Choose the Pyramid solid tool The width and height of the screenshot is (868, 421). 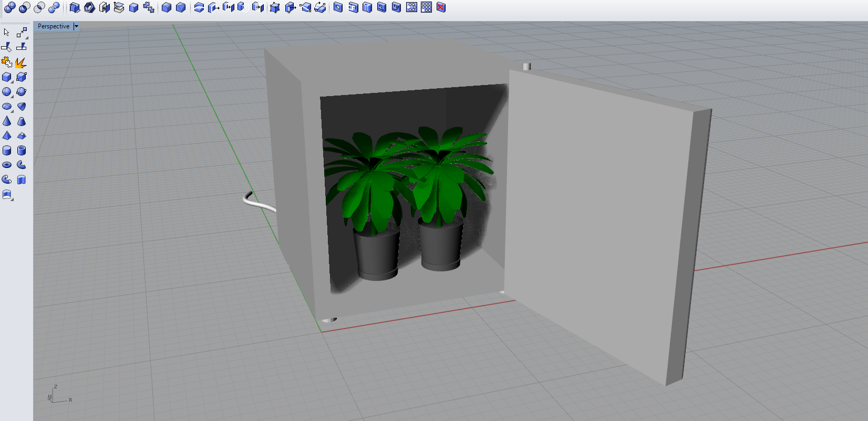pyautogui.click(x=7, y=135)
